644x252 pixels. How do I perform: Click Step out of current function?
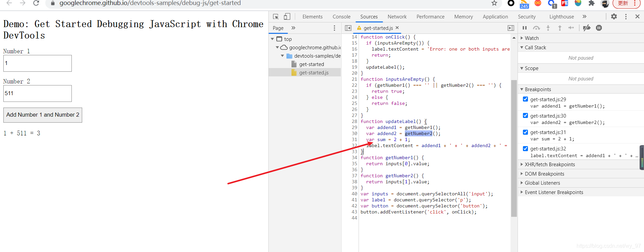coord(559,28)
